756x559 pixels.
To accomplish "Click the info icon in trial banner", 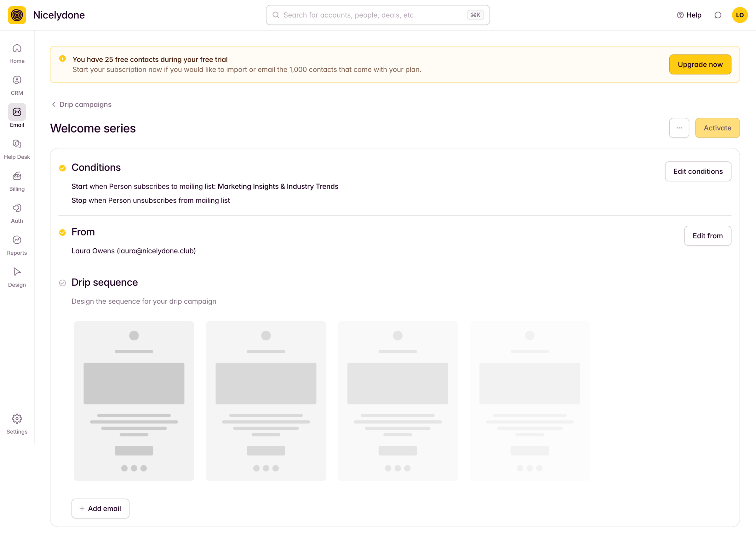I will click(63, 59).
